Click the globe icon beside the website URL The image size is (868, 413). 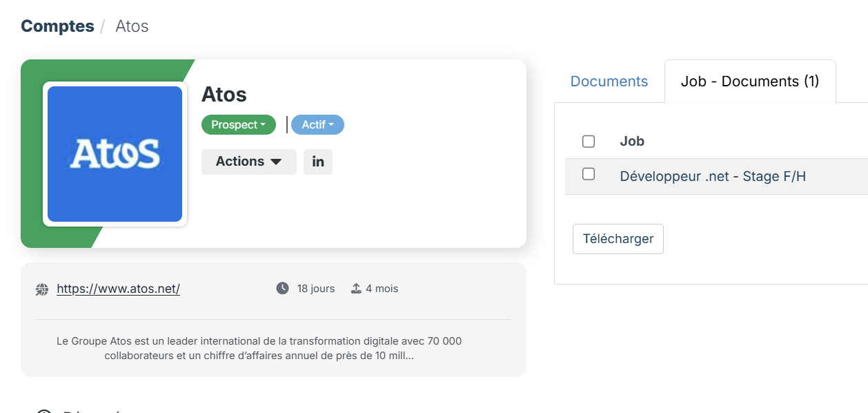(x=42, y=289)
